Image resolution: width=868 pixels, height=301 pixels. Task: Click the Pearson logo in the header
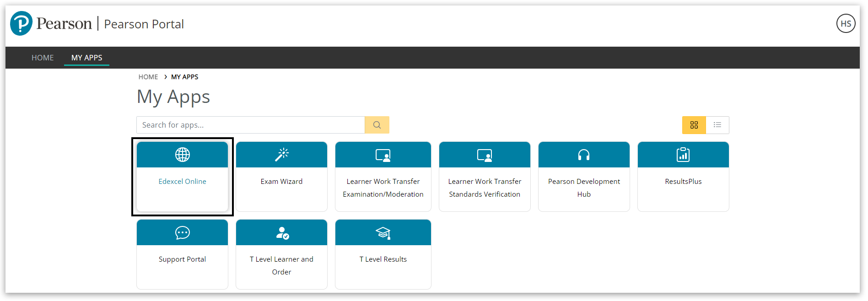click(x=51, y=23)
